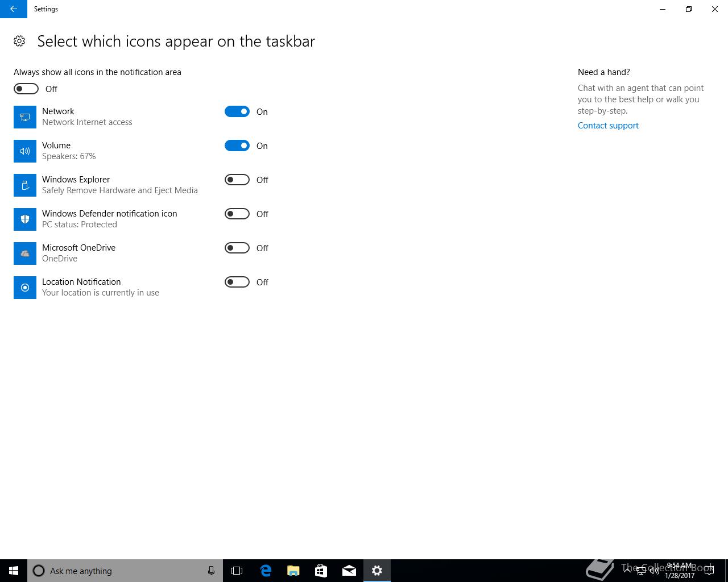Open the Windows Start menu
The image size is (728, 582).
[14, 571]
